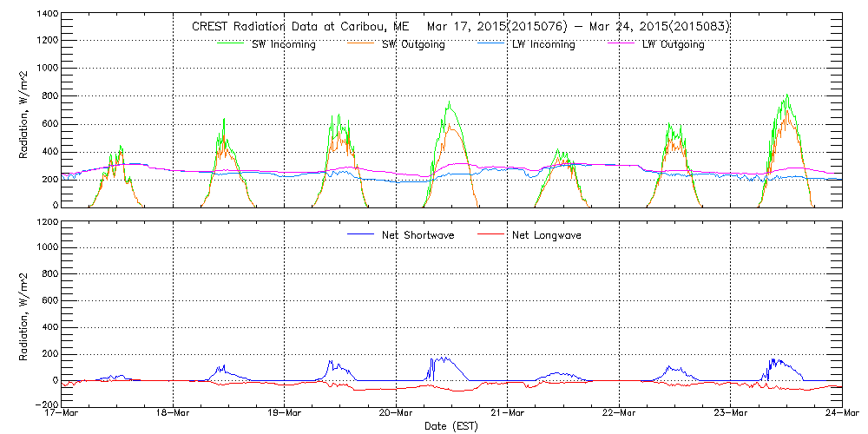The width and height of the screenshot is (868, 434).
Task: Click the 24-Mar date tick label
Action: [x=841, y=414]
